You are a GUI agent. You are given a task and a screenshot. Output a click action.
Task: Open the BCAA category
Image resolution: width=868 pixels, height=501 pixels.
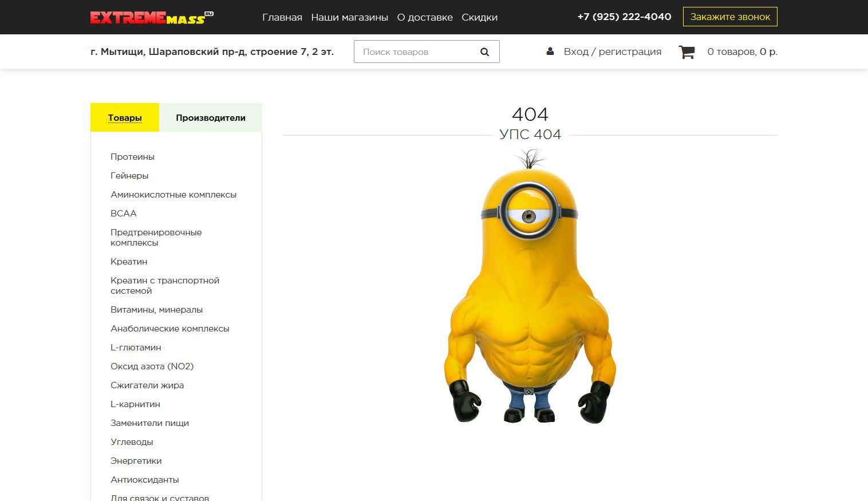[x=124, y=213]
